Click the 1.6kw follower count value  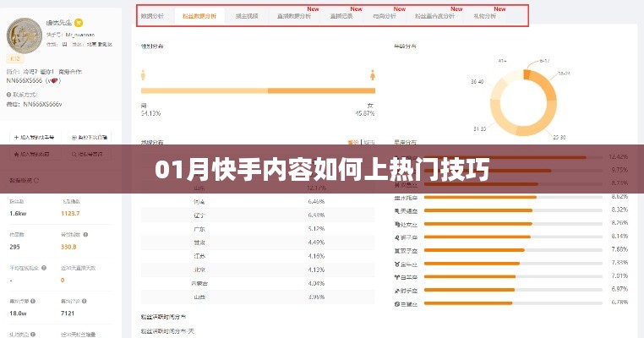(18, 214)
